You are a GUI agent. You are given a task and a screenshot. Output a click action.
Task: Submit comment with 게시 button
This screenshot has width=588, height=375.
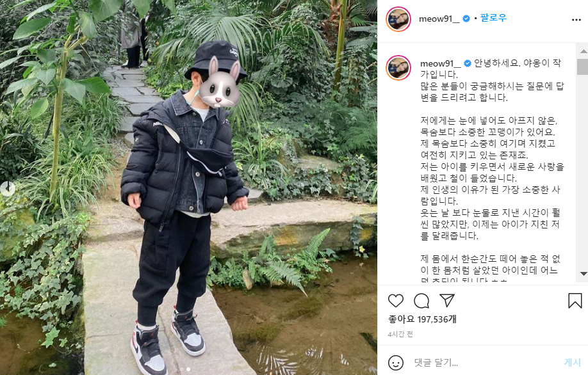pyautogui.click(x=572, y=362)
